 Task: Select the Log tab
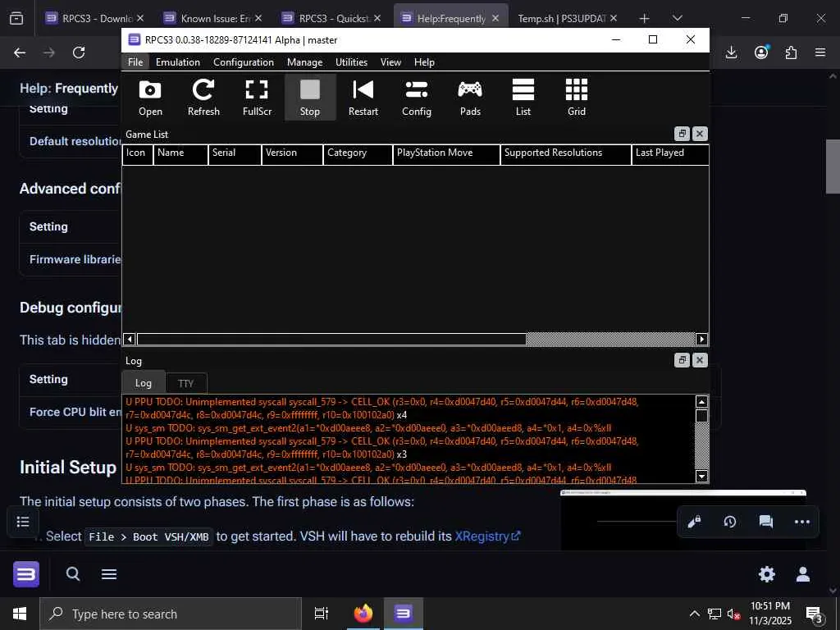coord(143,382)
